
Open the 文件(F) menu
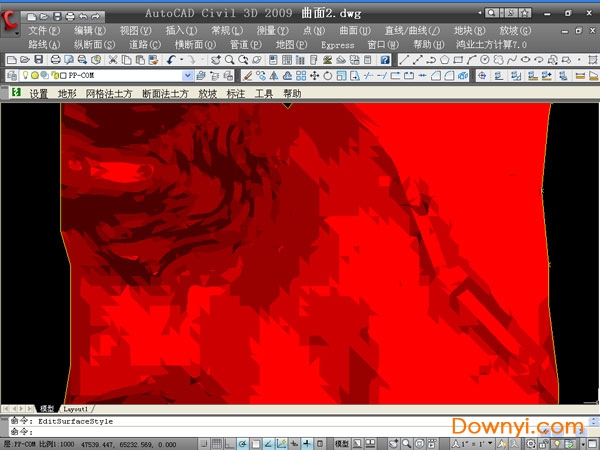click(44, 31)
